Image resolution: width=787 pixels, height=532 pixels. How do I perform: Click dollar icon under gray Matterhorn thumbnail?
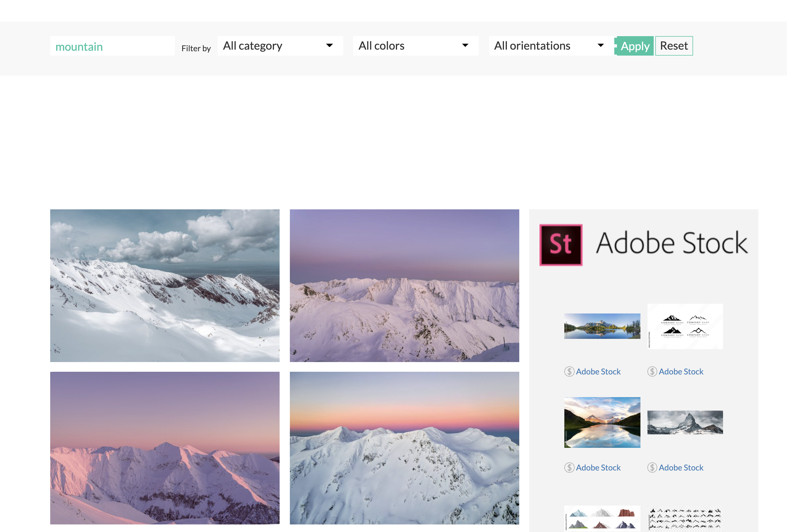652,468
